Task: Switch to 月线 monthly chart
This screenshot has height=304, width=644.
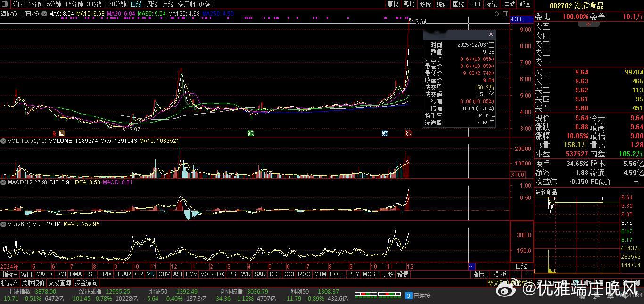Action: point(168,4)
